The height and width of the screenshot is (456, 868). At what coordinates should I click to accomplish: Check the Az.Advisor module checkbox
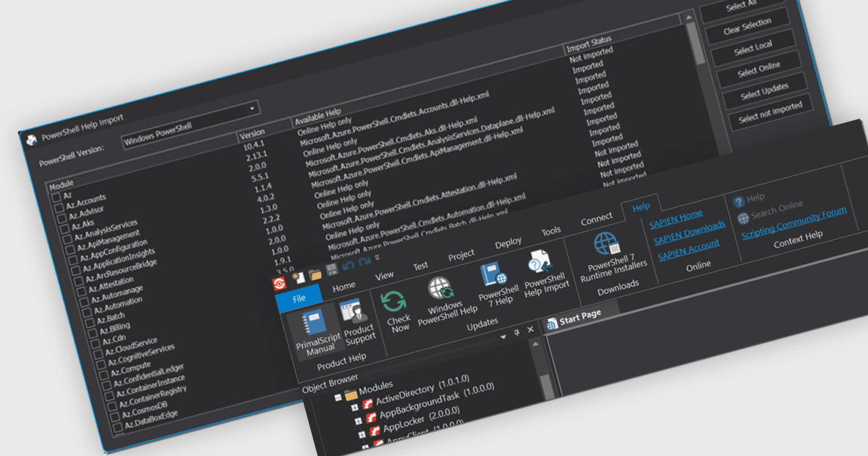click(x=63, y=220)
